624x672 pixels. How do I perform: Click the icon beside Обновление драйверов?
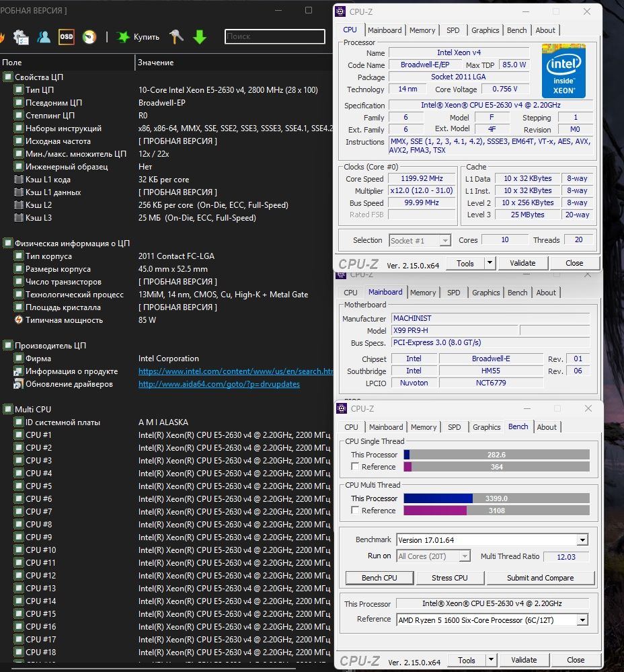coord(18,384)
